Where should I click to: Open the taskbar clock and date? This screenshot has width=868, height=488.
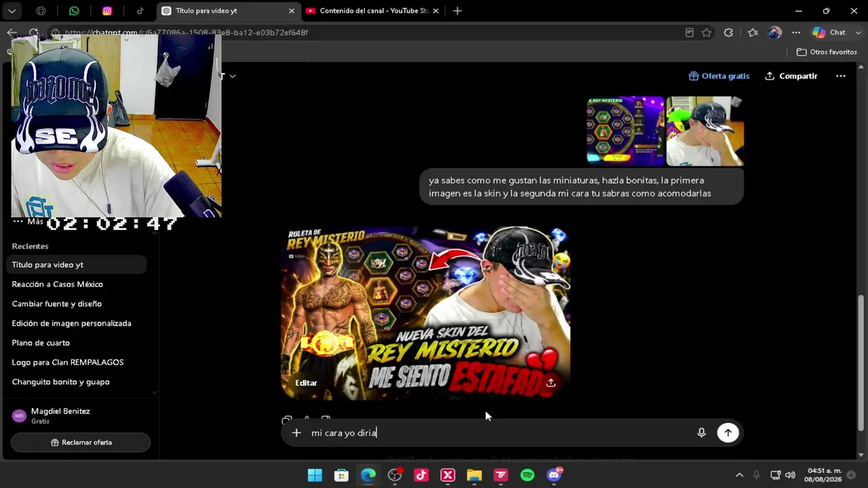823,475
